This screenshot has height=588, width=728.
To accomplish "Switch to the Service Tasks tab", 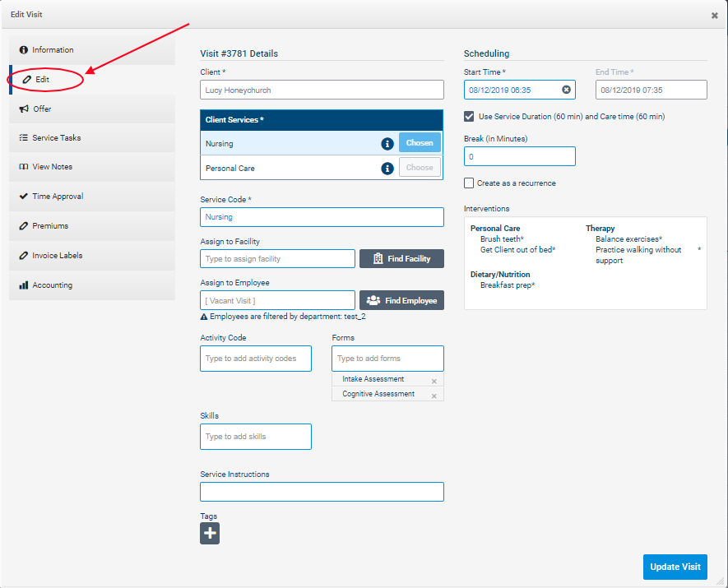I will 56,138.
